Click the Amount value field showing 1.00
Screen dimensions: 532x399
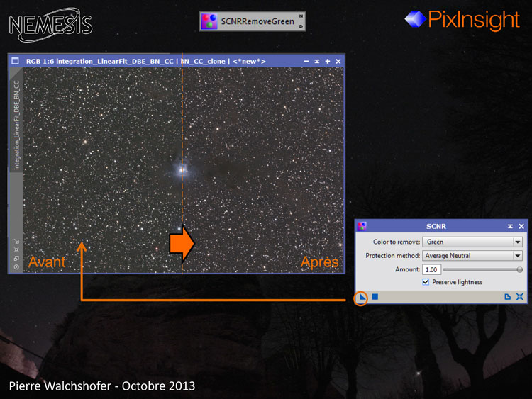[x=431, y=269]
